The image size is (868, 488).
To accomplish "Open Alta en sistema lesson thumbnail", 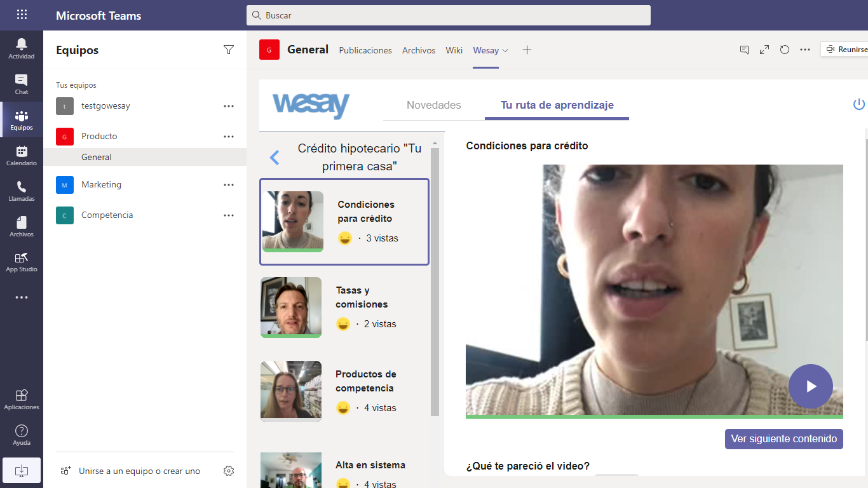I will point(291,470).
